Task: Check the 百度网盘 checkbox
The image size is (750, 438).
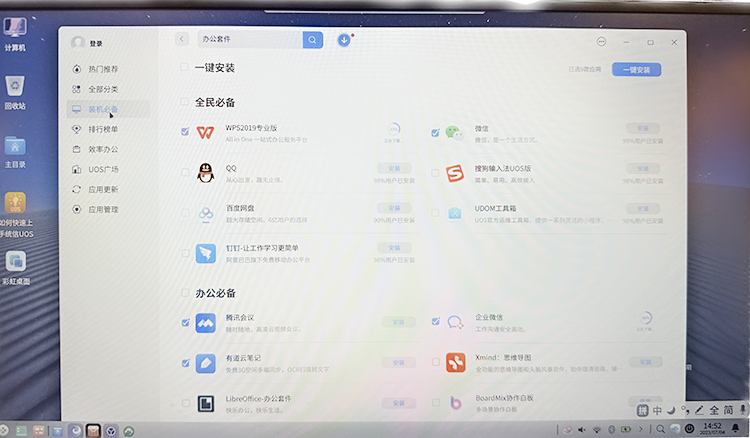Action: 185,212
